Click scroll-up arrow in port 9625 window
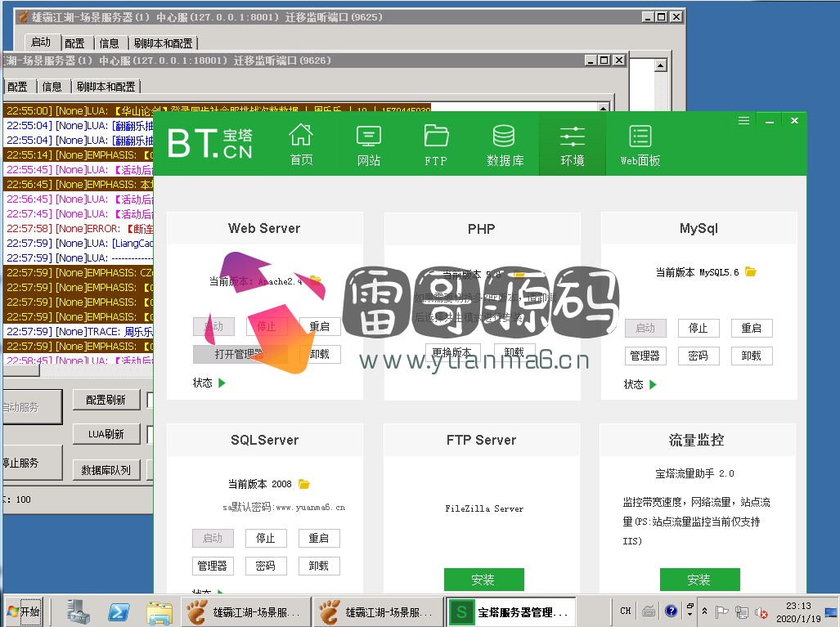The height and width of the screenshot is (627, 840). pyautogui.click(x=661, y=65)
